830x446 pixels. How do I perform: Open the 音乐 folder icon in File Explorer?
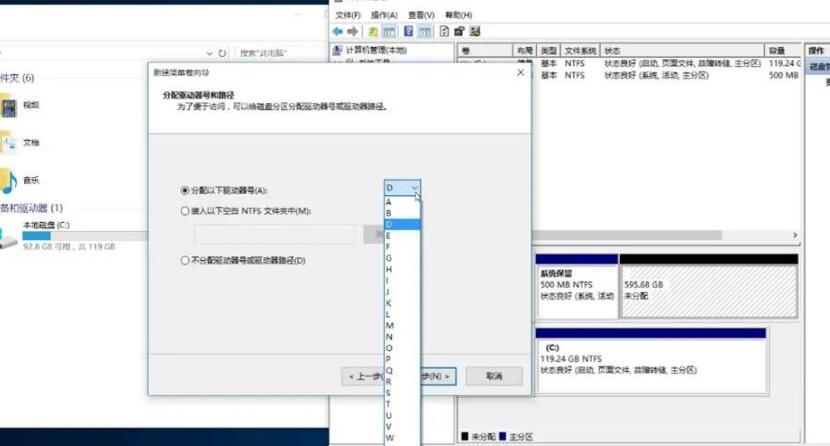point(9,180)
